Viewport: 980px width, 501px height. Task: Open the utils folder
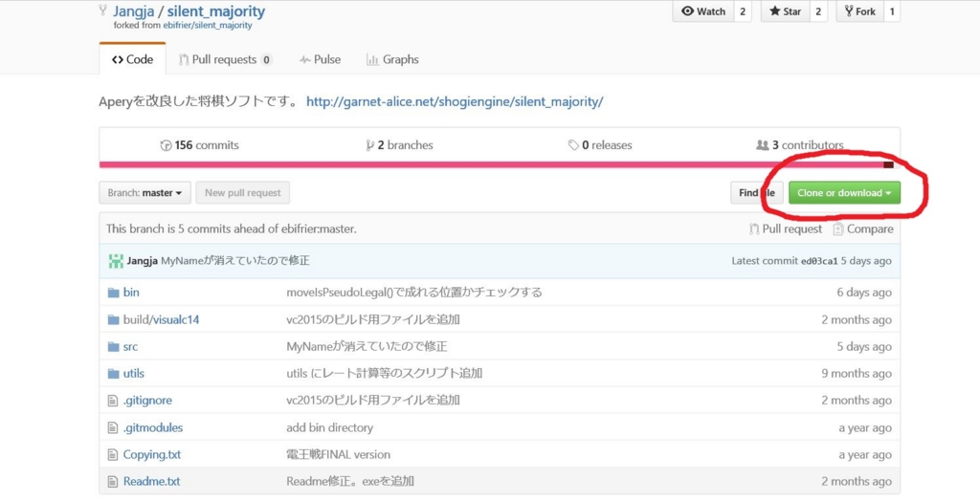134,374
